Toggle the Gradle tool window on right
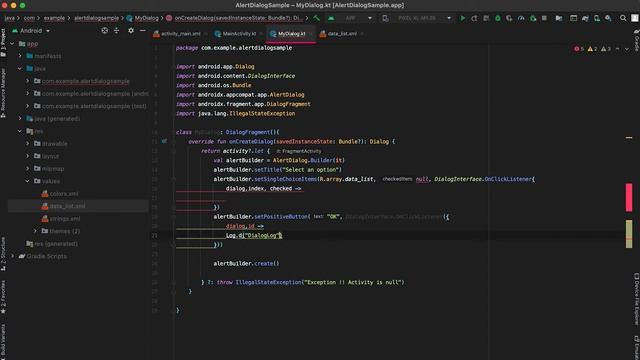This screenshot has width=640, height=360. [x=636, y=40]
